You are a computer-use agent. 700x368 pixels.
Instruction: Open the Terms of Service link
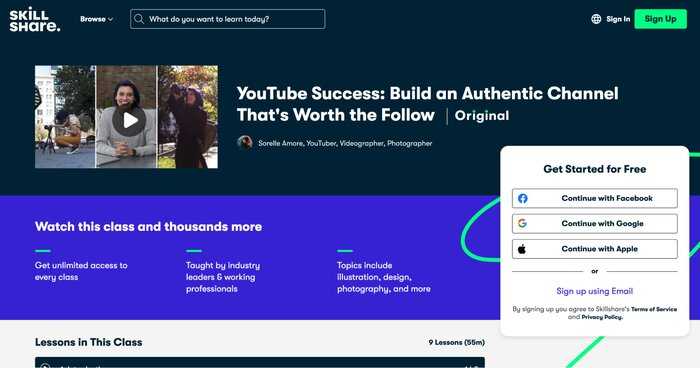tap(654, 309)
